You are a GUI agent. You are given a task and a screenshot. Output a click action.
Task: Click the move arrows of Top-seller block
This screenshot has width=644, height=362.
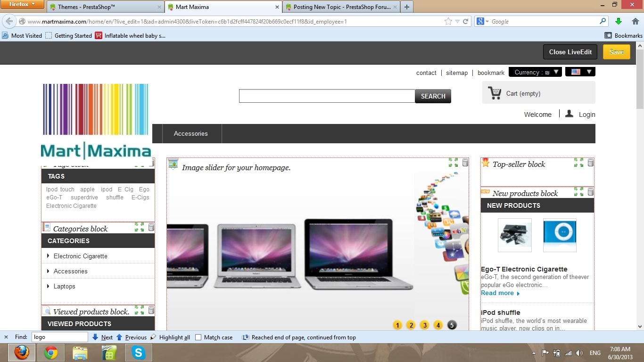(578, 163)
